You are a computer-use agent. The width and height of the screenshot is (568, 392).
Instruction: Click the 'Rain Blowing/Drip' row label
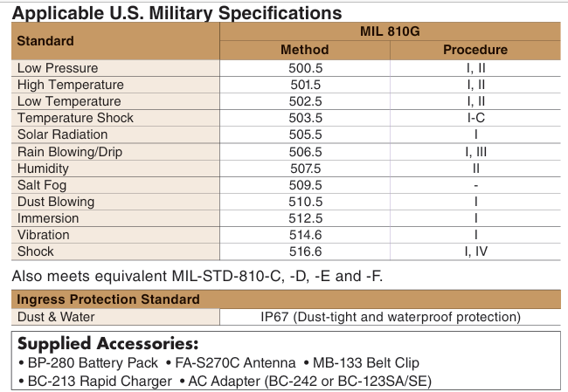click(x=73, y=151)
